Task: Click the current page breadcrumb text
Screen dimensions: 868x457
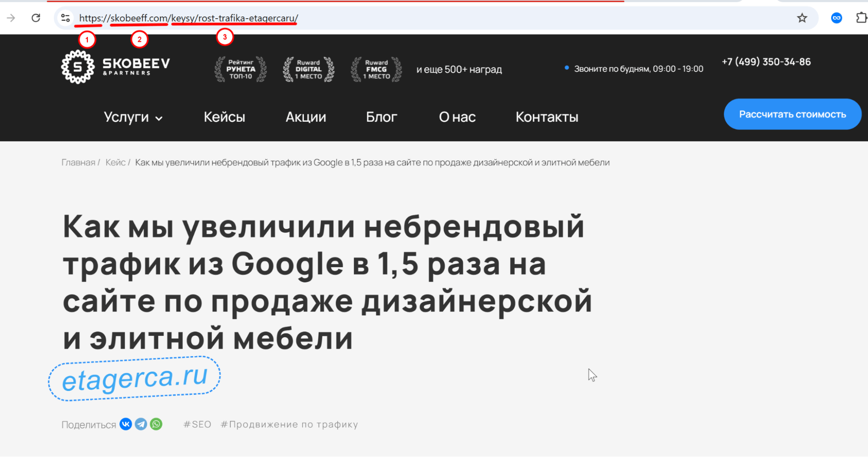Action: click(x=372, y=162)
